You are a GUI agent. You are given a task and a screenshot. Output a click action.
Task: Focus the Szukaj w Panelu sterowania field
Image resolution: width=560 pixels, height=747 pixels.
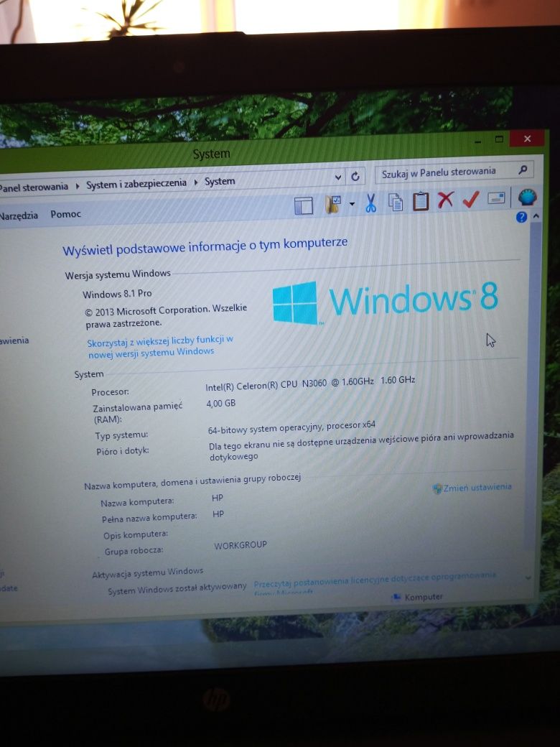pos(454,172)
